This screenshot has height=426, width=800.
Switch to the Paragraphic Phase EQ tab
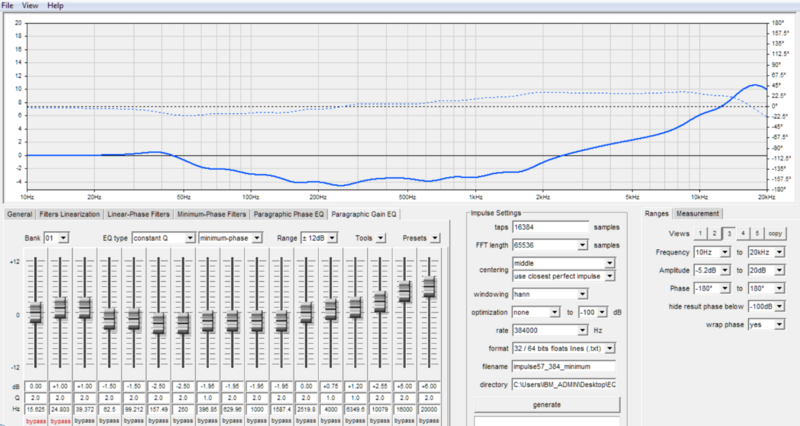[x=289, y=213]
